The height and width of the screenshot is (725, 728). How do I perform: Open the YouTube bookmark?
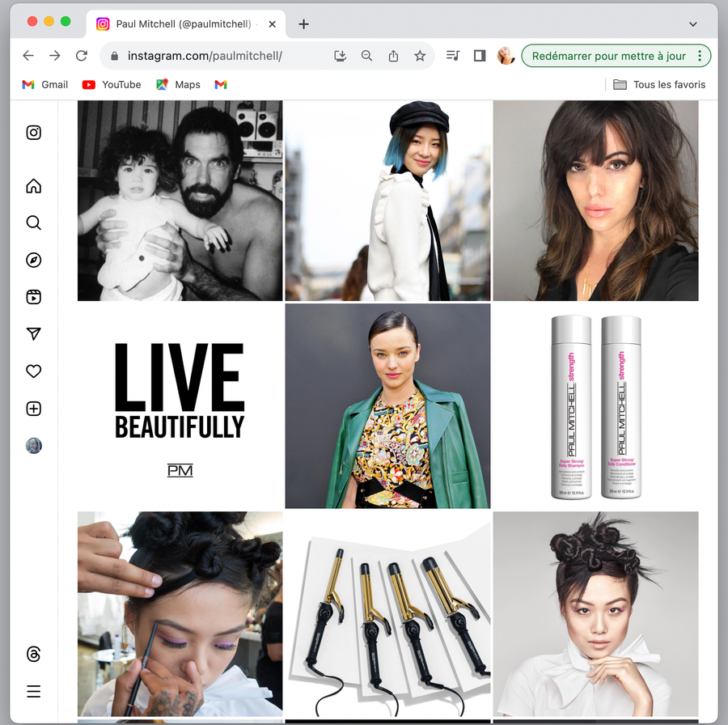[x=112, y=84]
